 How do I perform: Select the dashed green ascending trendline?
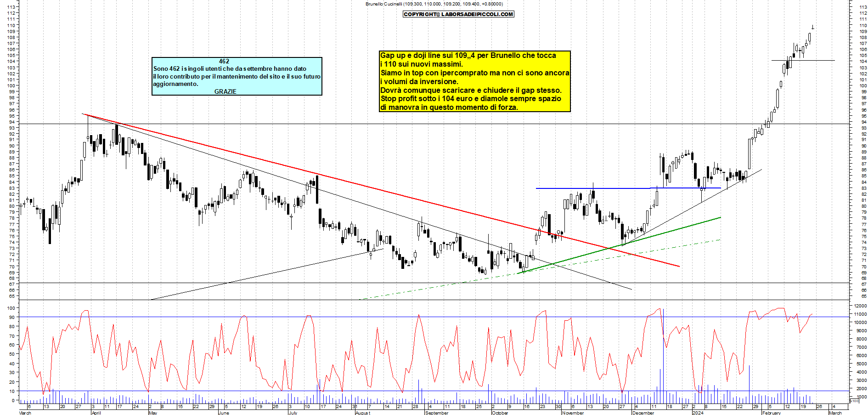540,269
